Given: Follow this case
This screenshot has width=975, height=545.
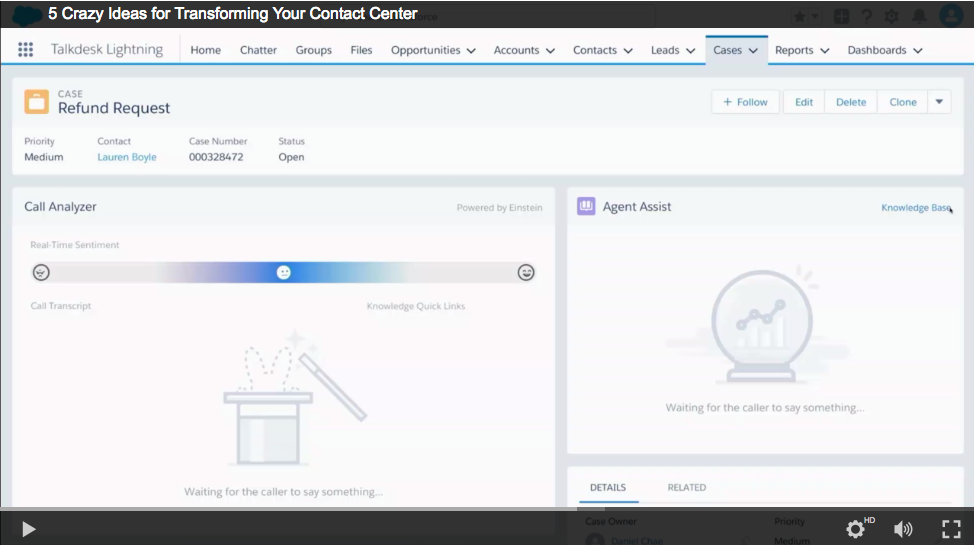Looking at the screenshot, I should 746,102.
